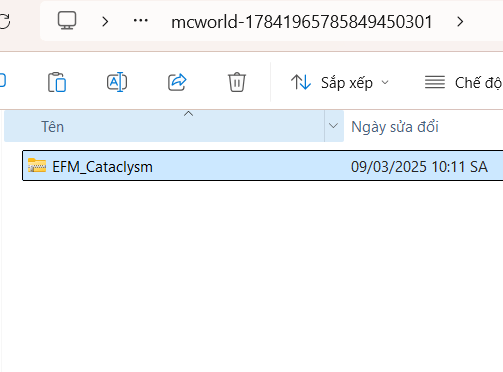
Task: Open the Sắp xếp dropdown arrow
Action: (x=385, y=82)
